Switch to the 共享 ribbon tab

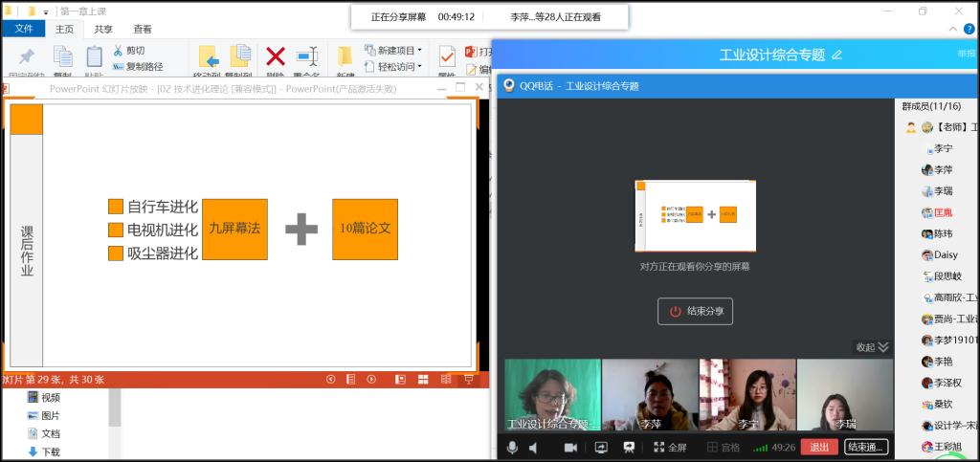(102, 29)
